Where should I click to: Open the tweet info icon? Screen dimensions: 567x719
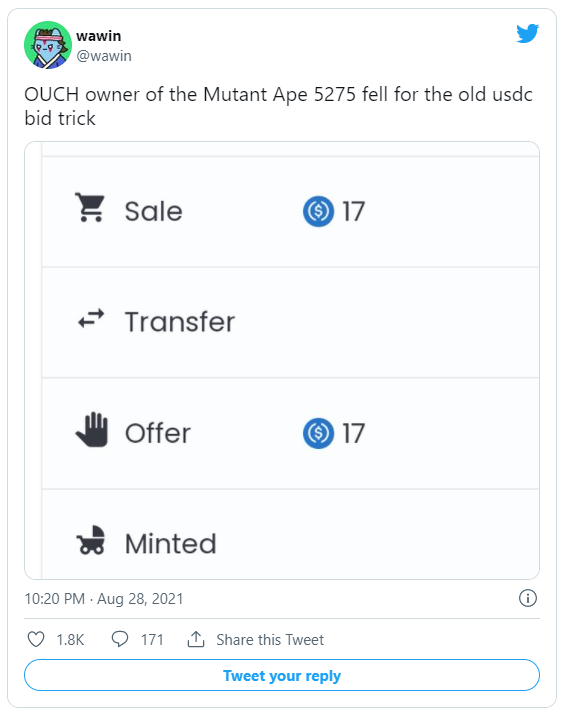(x=528, y=598)
